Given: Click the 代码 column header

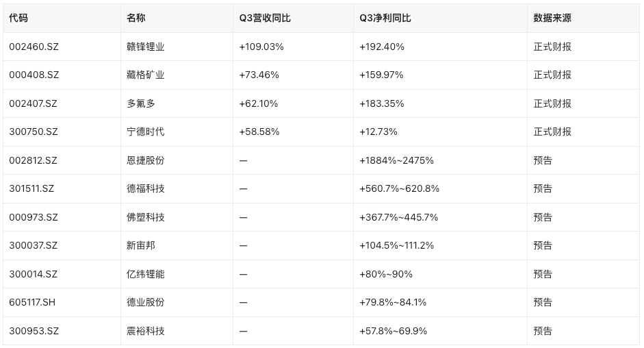Looking at the screenshot, I should coord(18,18).
